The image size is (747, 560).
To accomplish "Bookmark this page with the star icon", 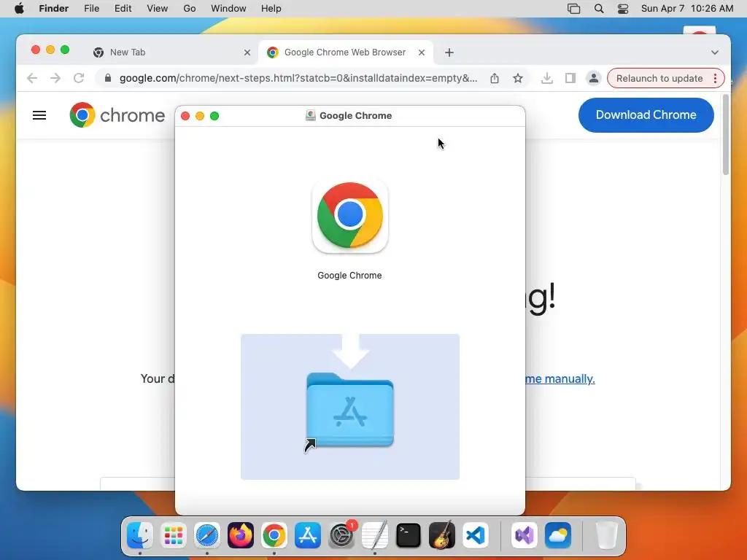I will click(x=518, y=78).
